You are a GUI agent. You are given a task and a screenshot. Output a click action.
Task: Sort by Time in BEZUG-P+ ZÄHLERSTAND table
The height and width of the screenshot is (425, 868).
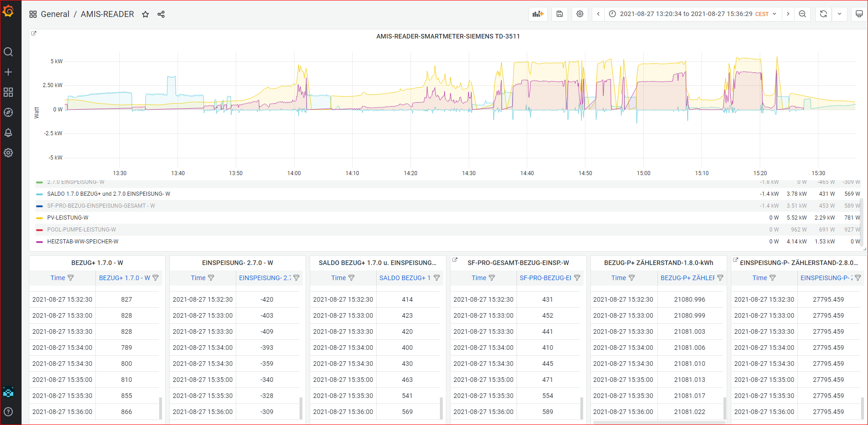(618, 278)
